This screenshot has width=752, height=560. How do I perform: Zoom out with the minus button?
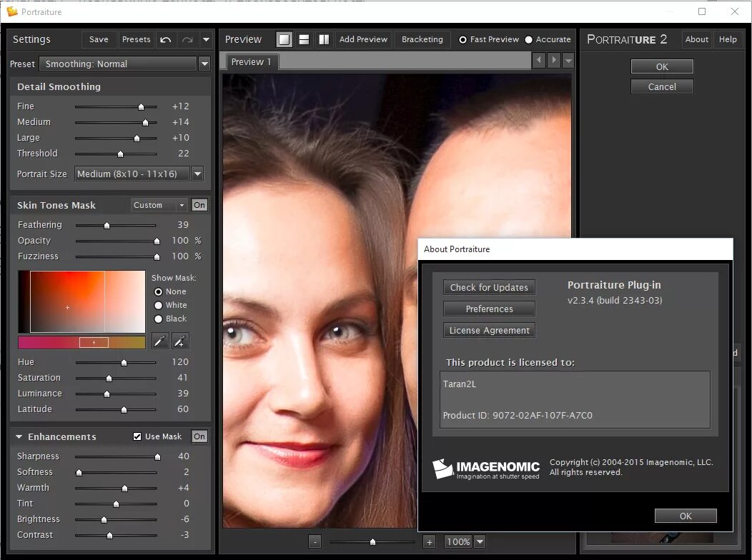pos(315,542)
